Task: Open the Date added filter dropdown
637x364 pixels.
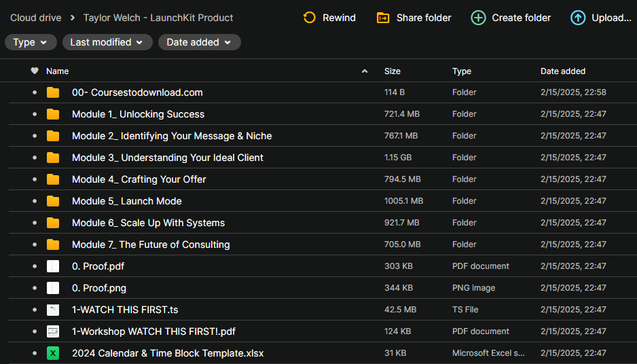Action: click(199, 42)
